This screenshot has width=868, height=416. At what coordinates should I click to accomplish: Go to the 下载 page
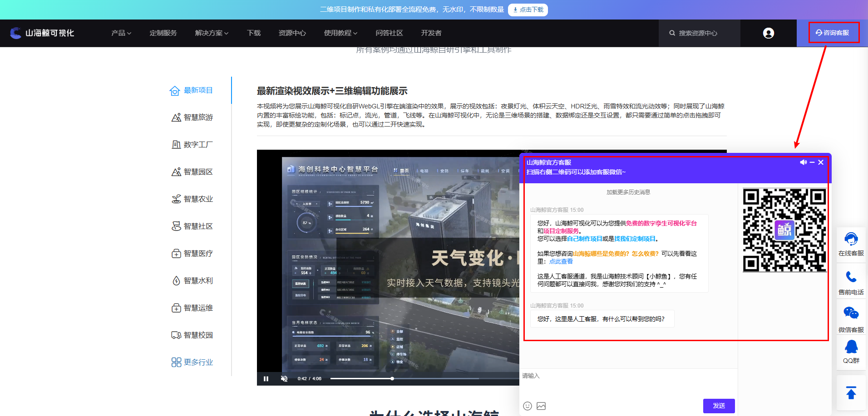pyautogui.click(x=254, y=33)
